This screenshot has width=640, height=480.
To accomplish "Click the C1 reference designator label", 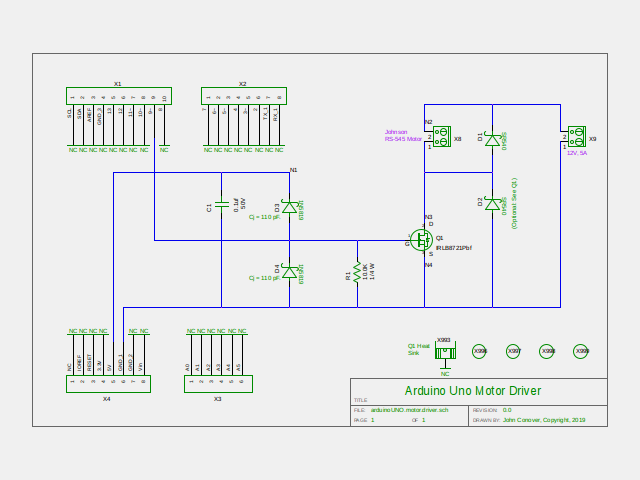I will [209, 208].
